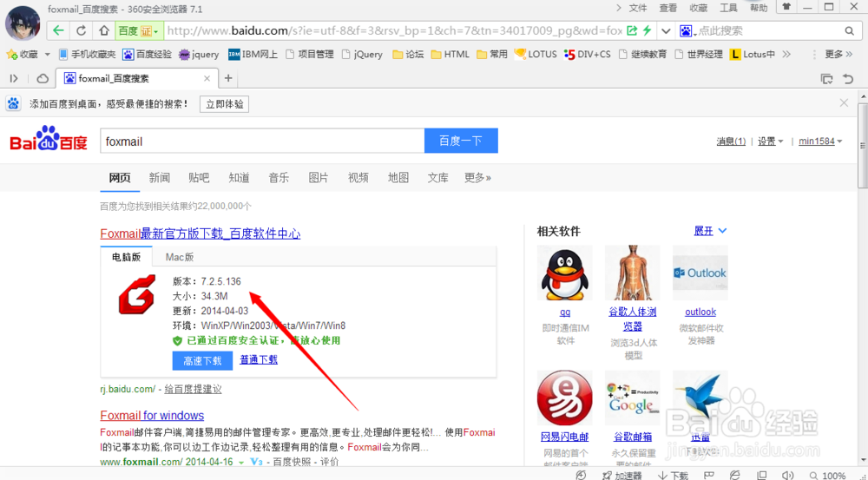Open the 手机收藏夹 bookmark

point(87,55)
